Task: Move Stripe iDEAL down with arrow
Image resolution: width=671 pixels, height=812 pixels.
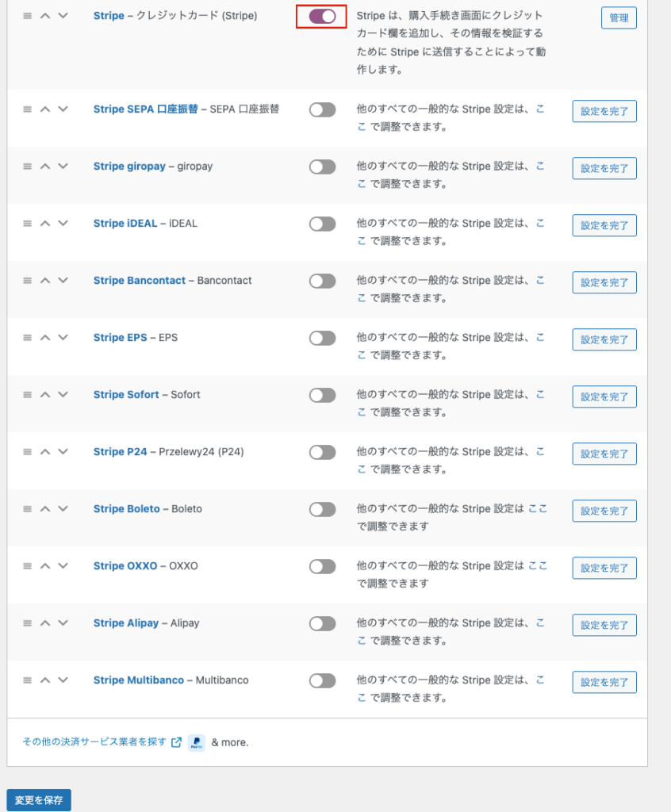Action: [x=63, y=224]
